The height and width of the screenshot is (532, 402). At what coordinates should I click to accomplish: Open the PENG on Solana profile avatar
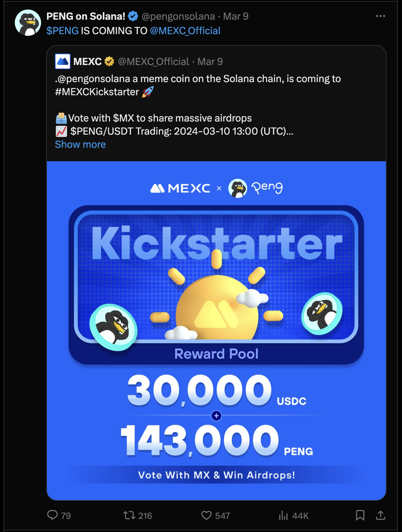click(x=28, y=23)
